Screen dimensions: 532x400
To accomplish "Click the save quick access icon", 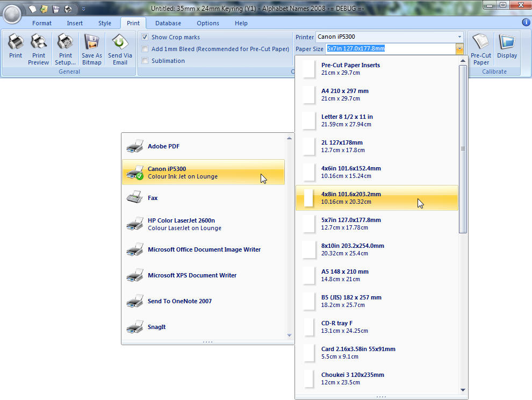I will pyautogui.click(x=56, y=9).
